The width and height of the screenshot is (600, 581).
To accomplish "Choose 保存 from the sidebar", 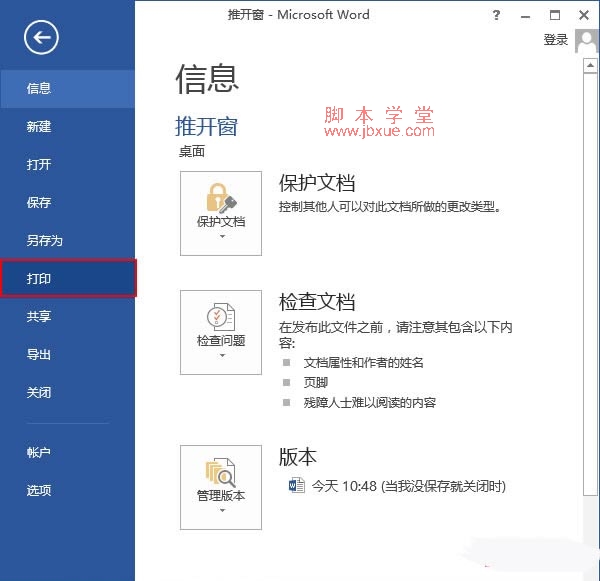I will pyautogui.click(x=67, y=202).
